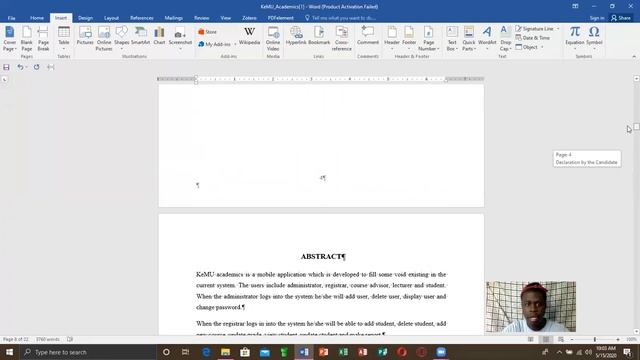The height and width of the screenshot is (360, 640).
Task: Open the Table insert menu
Action: pyautogui.click(x=64, y=39)
